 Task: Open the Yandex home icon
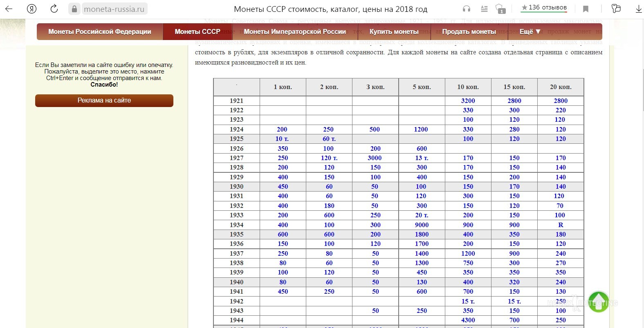[x=31, y=9]
